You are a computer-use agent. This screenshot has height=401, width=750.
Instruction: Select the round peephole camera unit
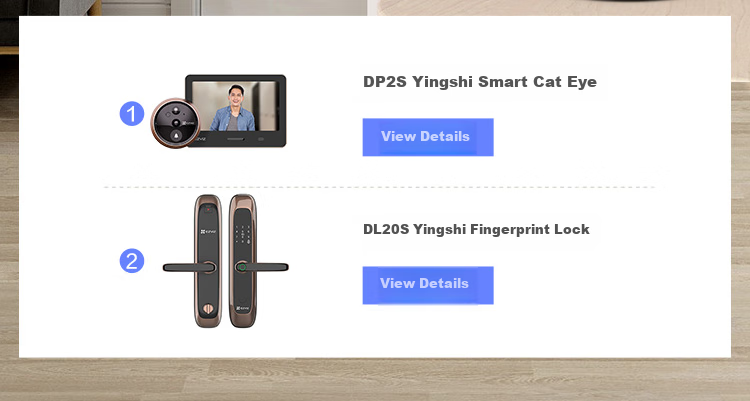[x=176, y=123]
